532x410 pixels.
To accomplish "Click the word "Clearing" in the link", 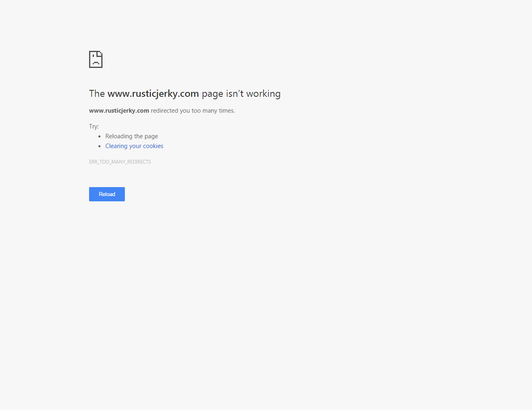I will (x=116, y=146).
